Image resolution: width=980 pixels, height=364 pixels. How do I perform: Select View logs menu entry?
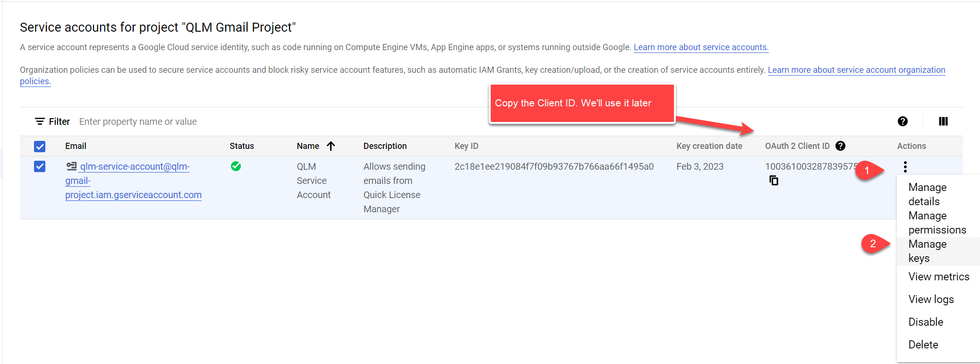(938, 299)
